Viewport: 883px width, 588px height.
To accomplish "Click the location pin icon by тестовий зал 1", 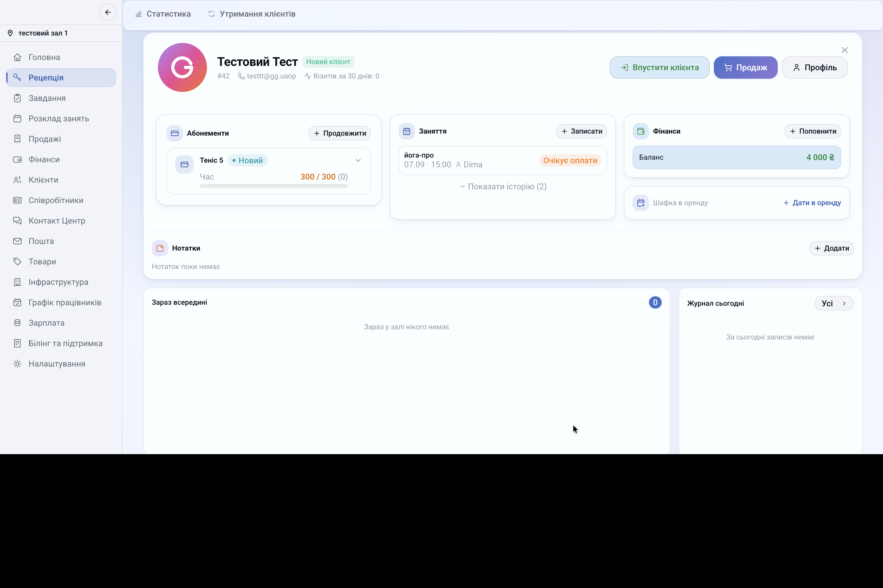I will 10,33.
